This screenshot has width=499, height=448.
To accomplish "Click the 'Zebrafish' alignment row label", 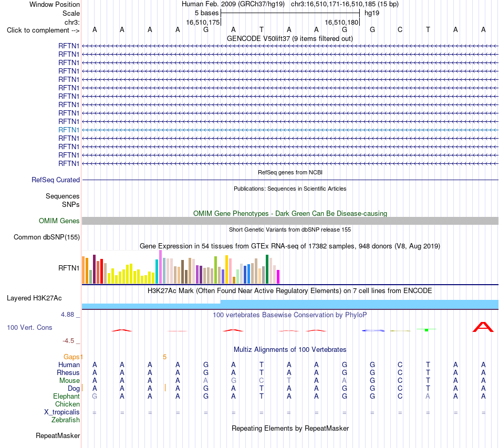I will click(x=66, y=420).
